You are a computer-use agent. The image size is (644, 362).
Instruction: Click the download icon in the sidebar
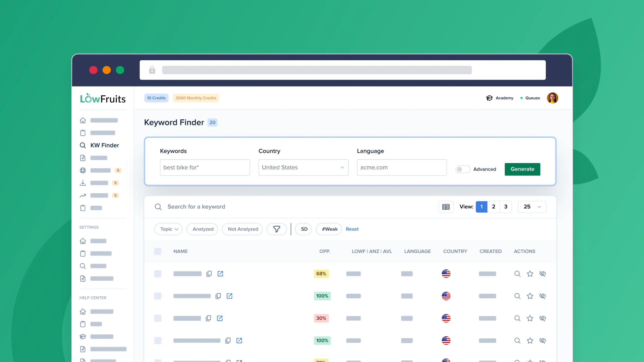[x=83, y=183]
